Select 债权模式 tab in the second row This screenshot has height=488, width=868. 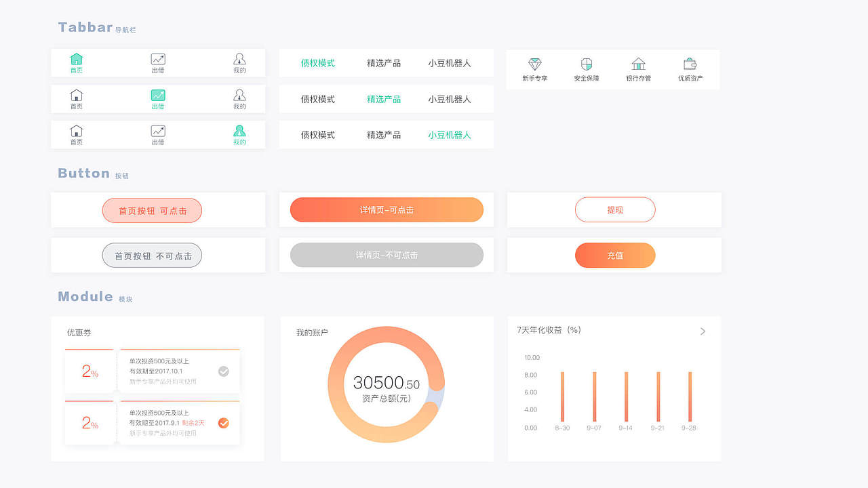[318, 99]
